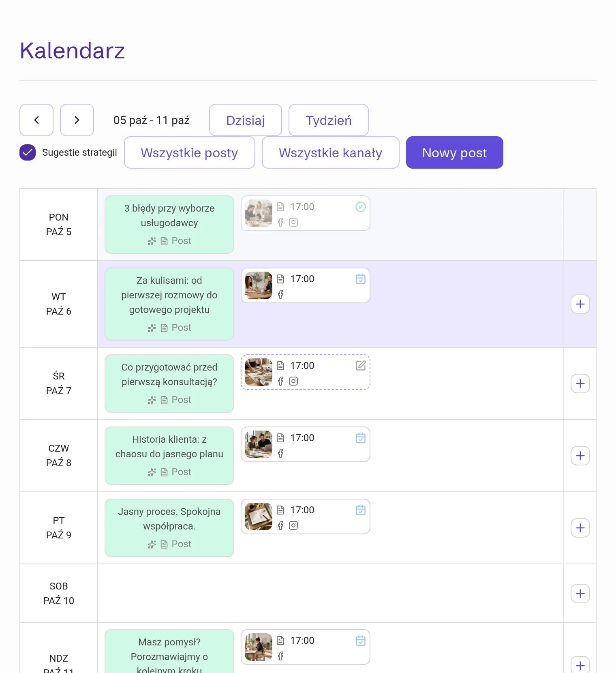Click the SOB PAŹ 10 day label

[x=59, y=594]
